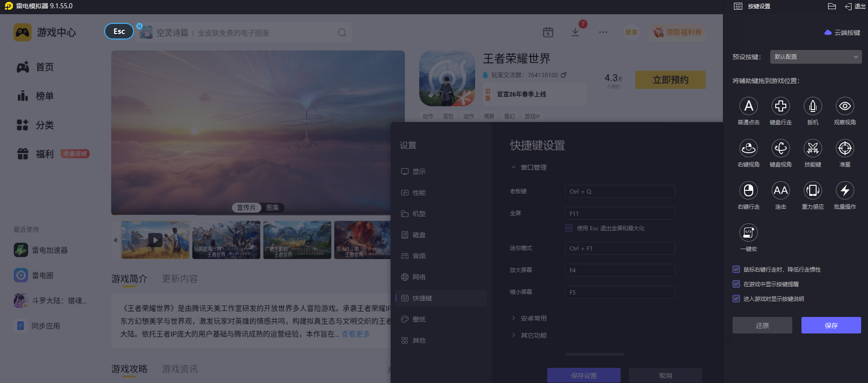868x383 pixels.
Task: Switch to 音频 settings tab
Action: [x=441, y=256]
